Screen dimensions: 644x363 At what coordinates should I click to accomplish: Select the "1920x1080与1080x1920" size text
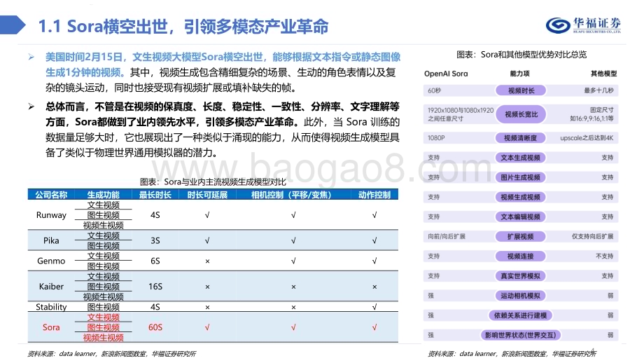[461, 110]
